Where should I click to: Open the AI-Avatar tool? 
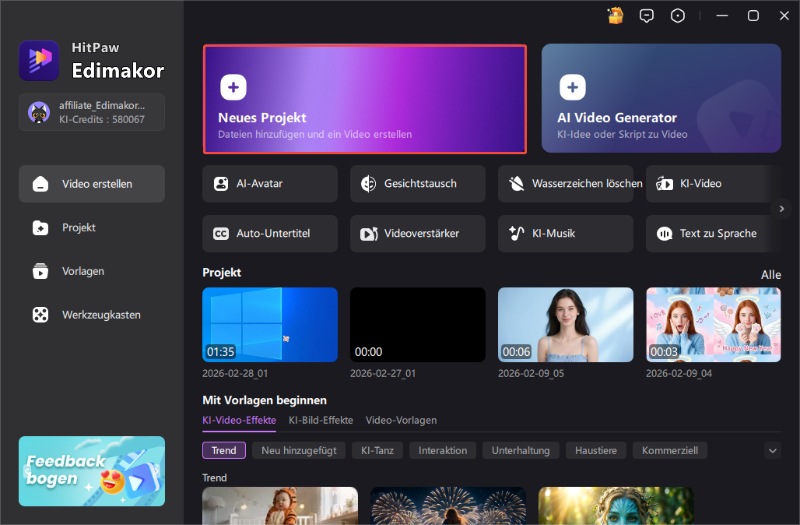click(270, 184)
